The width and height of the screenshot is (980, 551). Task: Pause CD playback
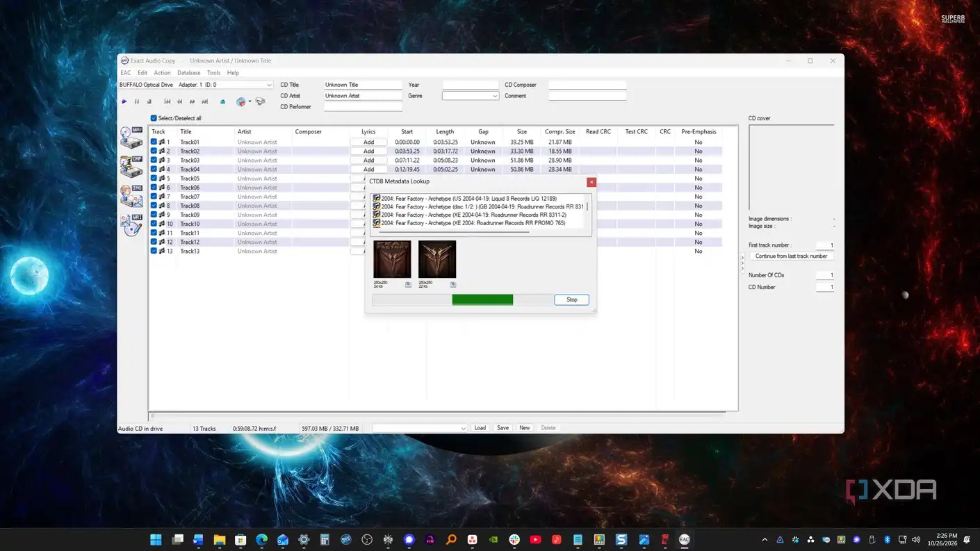coord(136,101)
